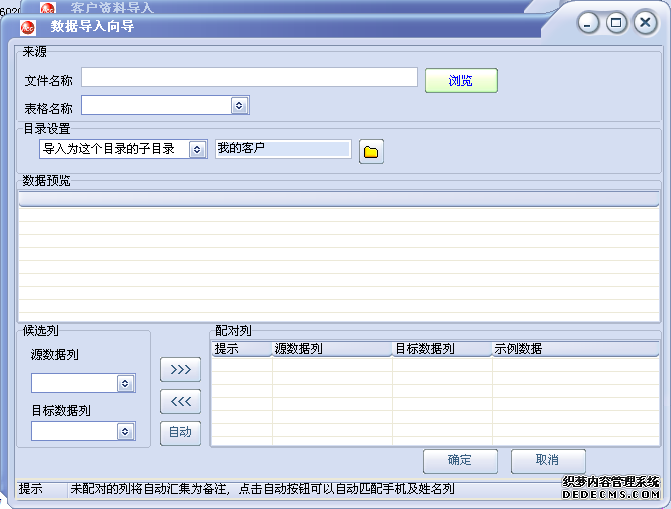Viewport: 671px width, 509px height.
Task: Click the 我的客户 directory field
Action: coord(283,149)
